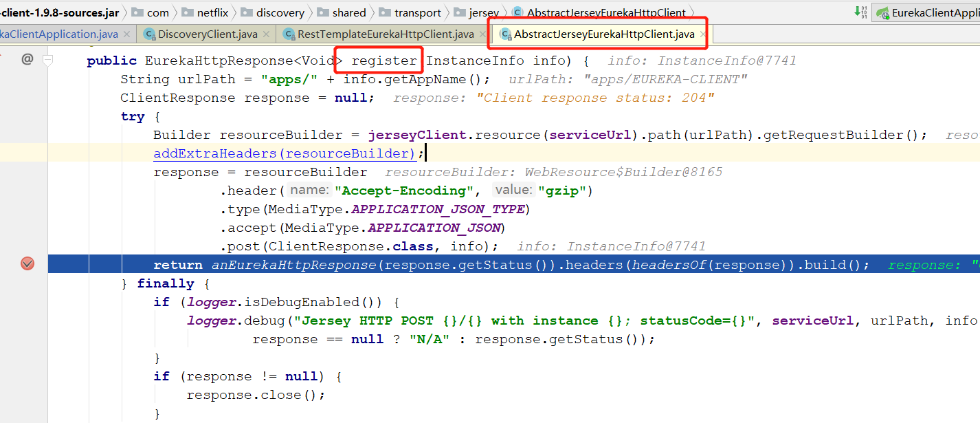
Task: Collapse the register method using the fold marker
Action: click(x=47, y=61)
